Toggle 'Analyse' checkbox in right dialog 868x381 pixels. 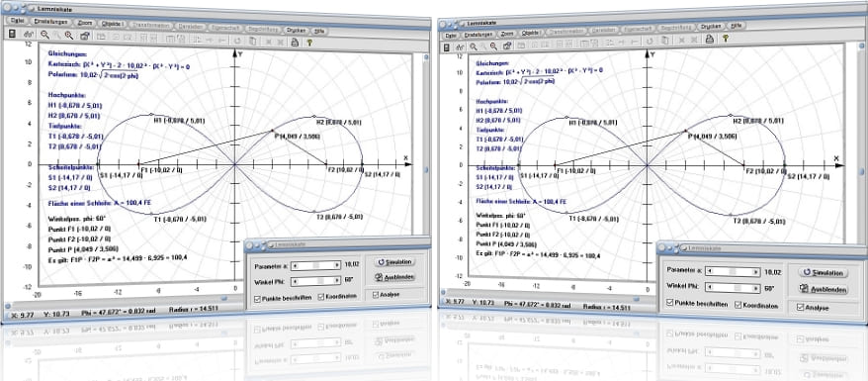(800, 308)
